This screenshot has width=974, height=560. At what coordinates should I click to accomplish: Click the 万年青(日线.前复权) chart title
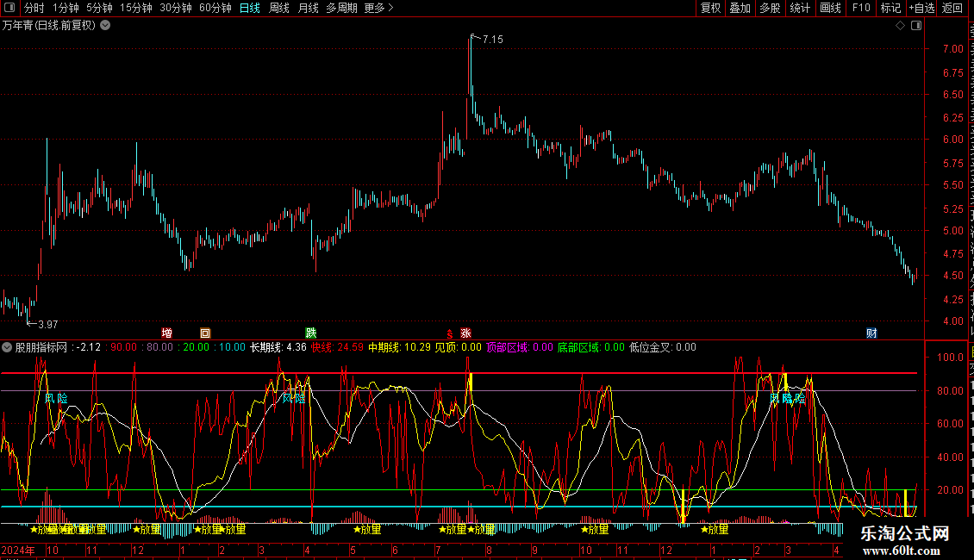49,26
